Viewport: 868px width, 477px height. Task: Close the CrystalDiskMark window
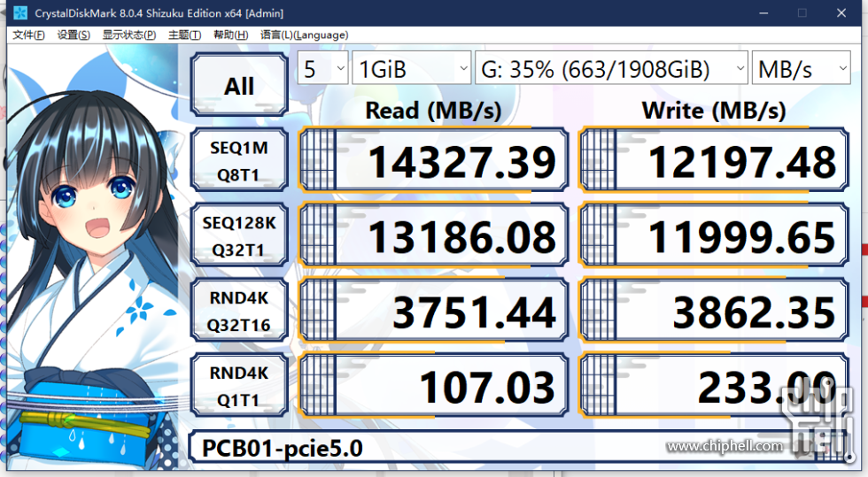tap(841, 12)
